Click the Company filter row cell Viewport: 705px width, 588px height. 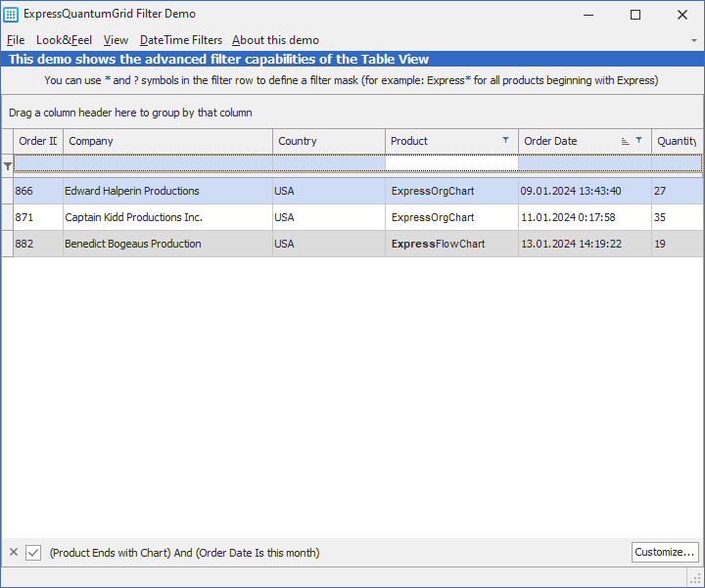[x=167, y=163]
